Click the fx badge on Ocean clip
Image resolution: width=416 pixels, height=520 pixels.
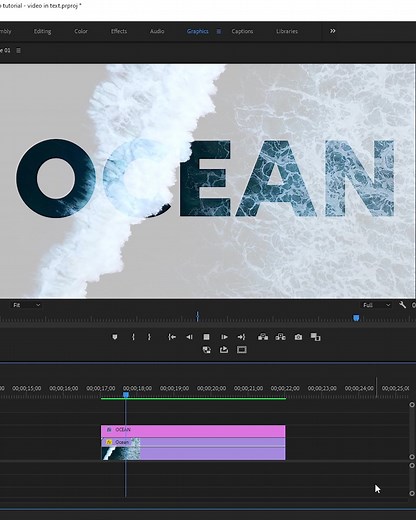pyautogui.click(x=109, y=442)
